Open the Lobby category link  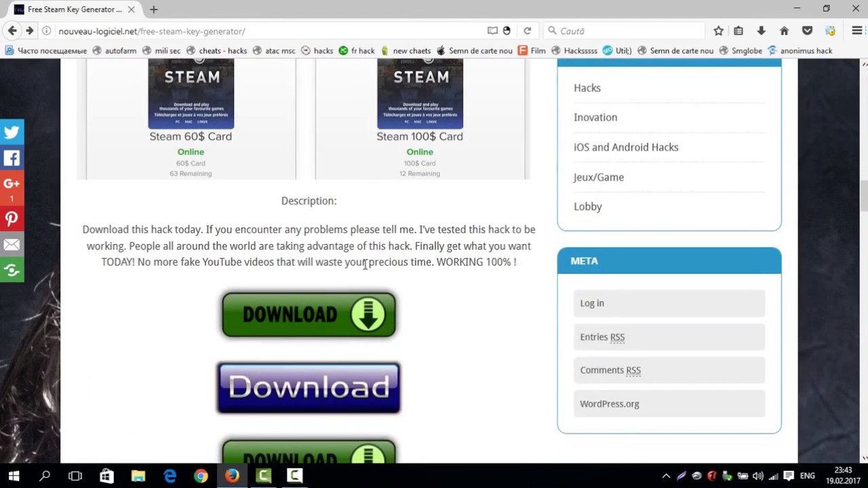tap(588, 207)
